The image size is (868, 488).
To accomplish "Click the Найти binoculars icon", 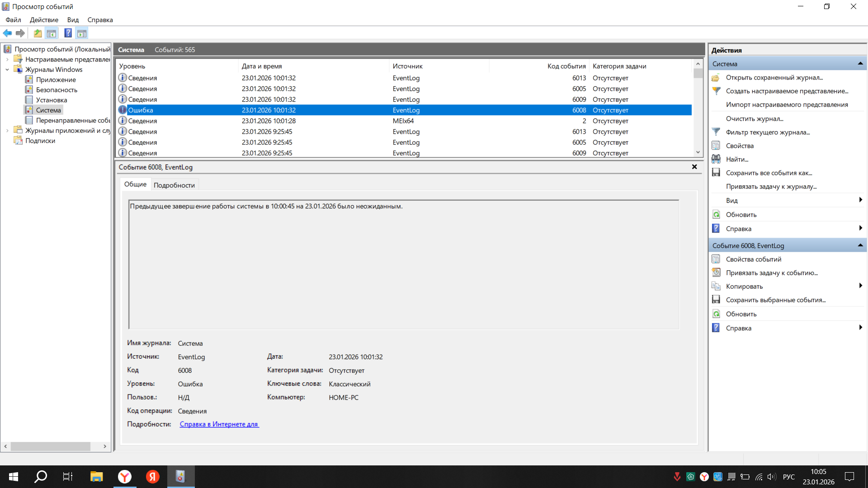I will [x=716, y=159].
